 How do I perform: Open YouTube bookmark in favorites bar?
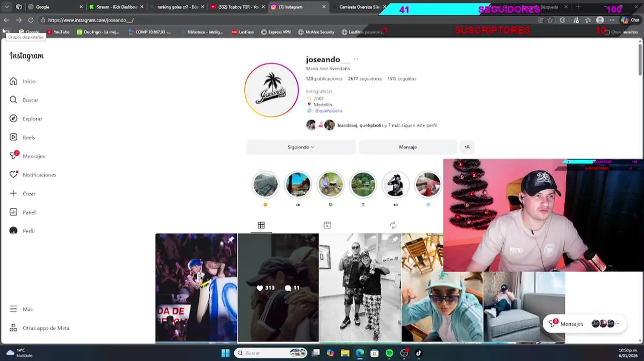click(58, 32)
